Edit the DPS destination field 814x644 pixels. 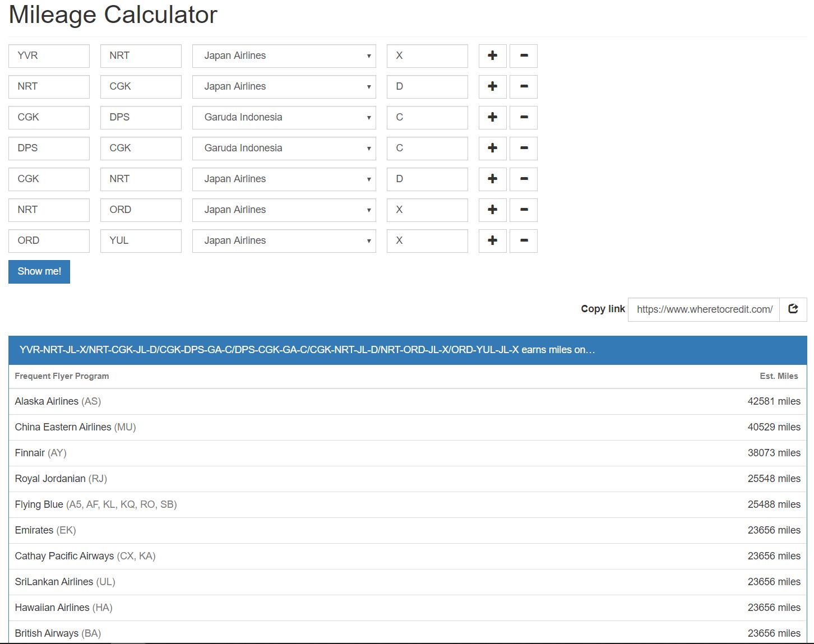click(141, 118)
